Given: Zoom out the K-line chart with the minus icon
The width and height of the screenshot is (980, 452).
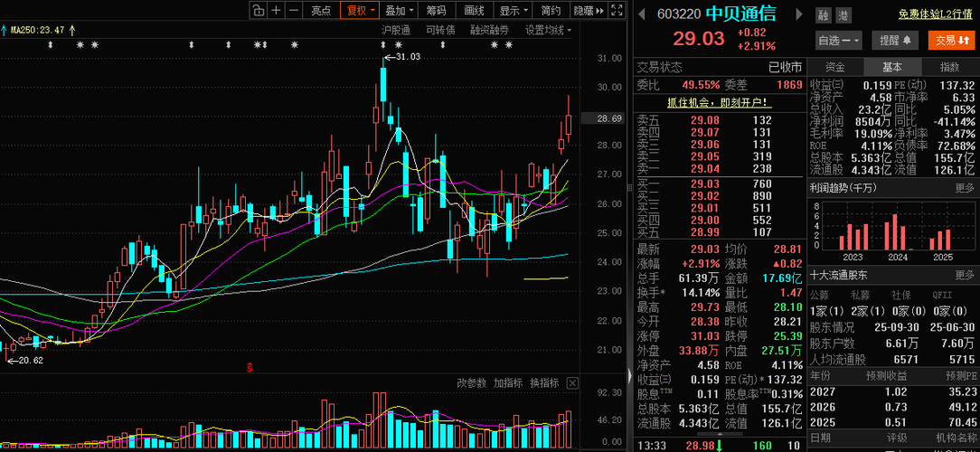Looking at the screenshot, I should (x=294, y=10).
